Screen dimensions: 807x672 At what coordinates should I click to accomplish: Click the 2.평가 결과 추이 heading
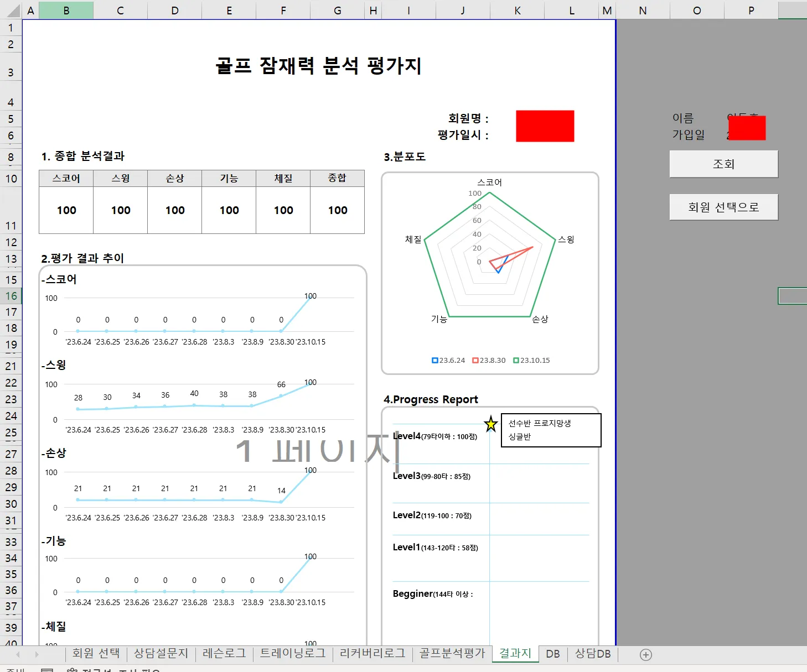pos(82,258)
